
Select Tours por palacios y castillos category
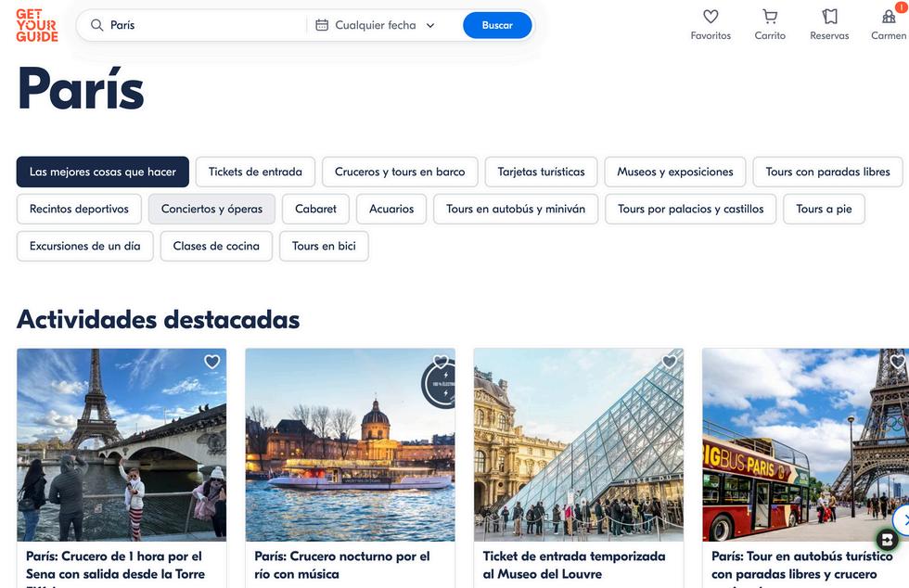(690, 209)
